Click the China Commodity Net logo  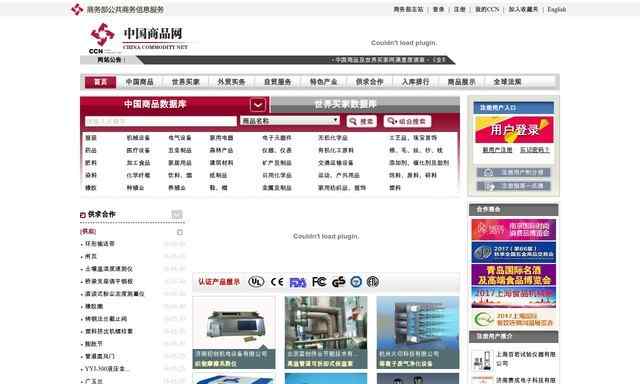click(x=139, y=38)
